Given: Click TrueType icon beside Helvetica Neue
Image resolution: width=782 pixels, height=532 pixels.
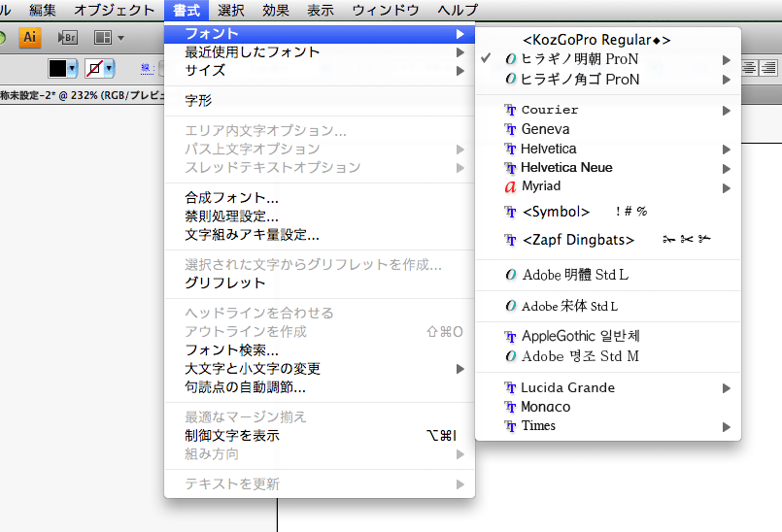Looking at the screenshot, I should pyautogui.click(x=510, y=168).
